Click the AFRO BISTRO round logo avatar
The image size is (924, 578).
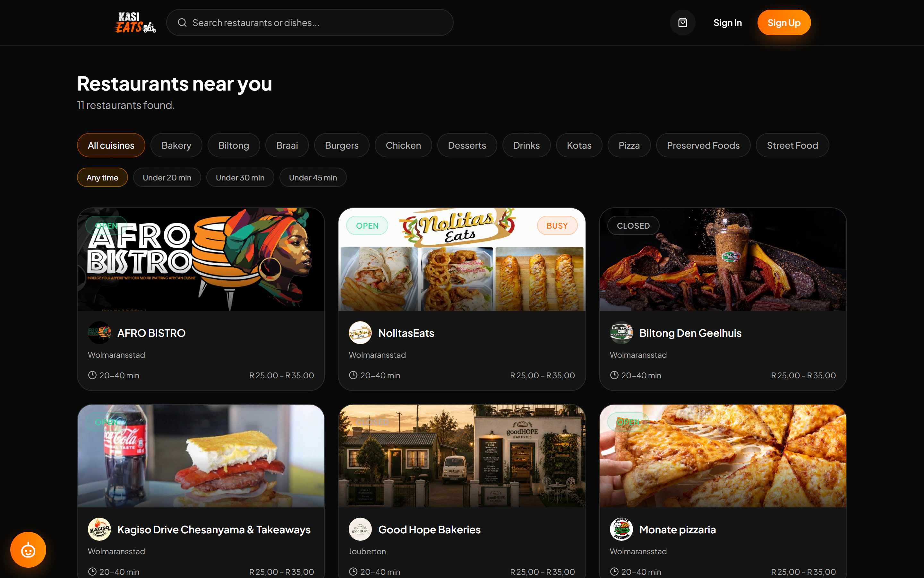99,333
